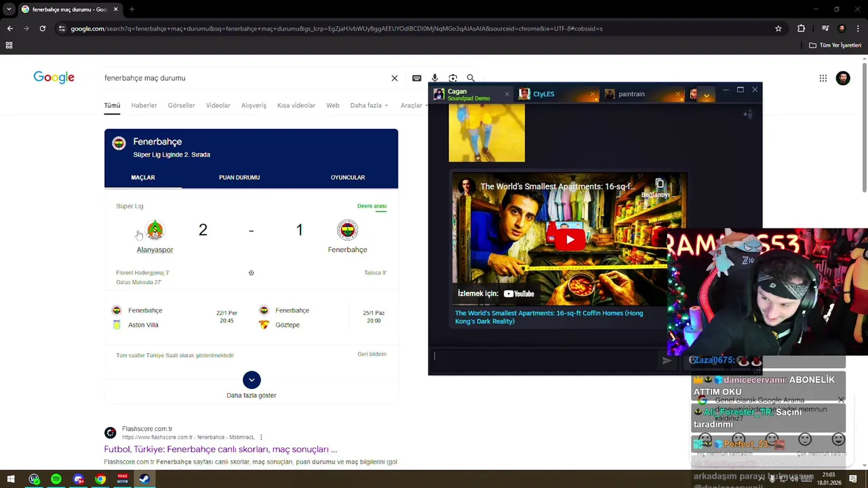Invite a friend with the add-person icon
This screenshot has height=488, width=868.
tap(747, 115)
